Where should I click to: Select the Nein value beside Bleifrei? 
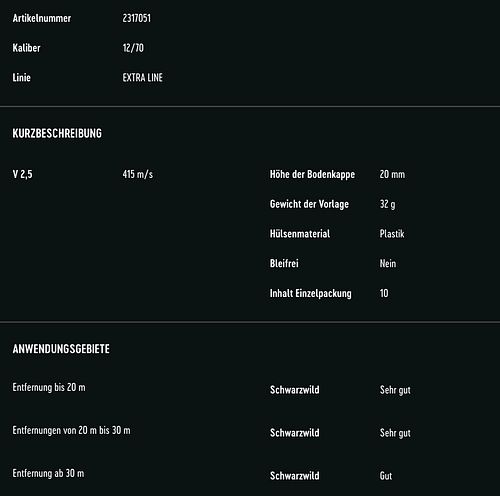point(388,263)
